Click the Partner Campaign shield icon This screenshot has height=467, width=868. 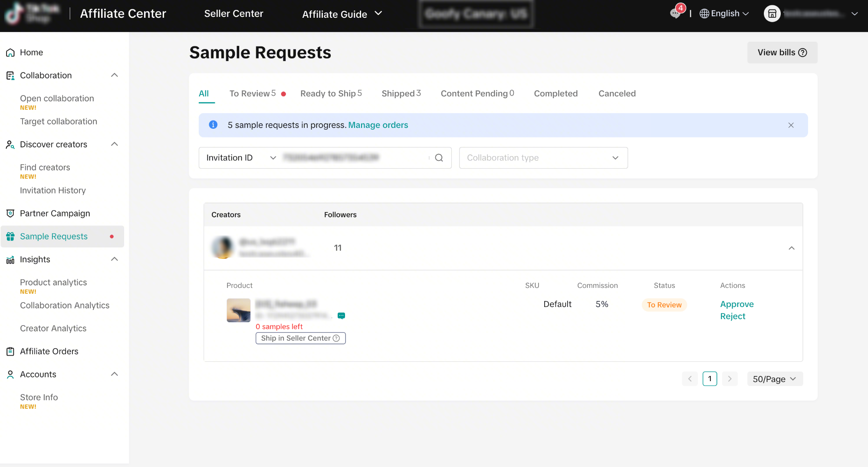click(x=10, y=213)
